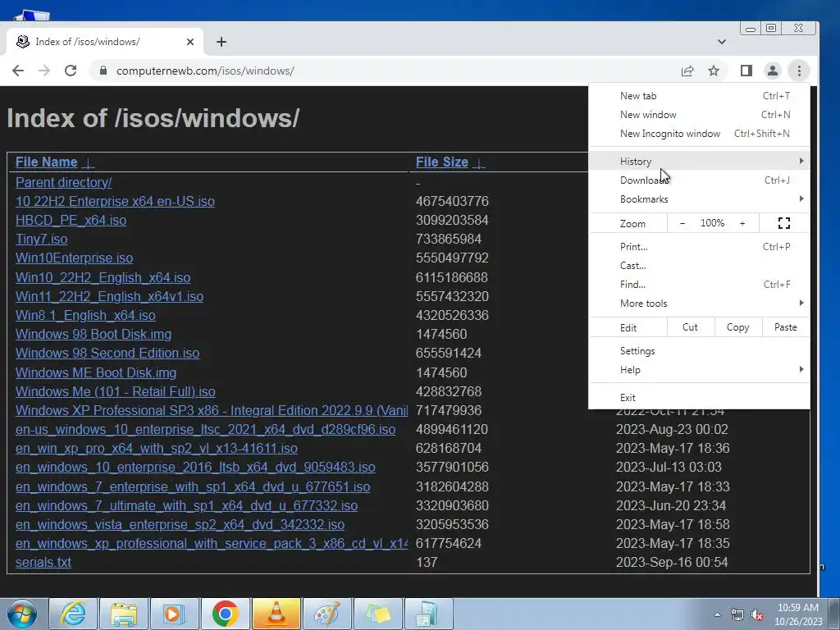This screenshot has height=630, width=840.
Task: Expand the History submenu
Action: click(x=699, y=162)
